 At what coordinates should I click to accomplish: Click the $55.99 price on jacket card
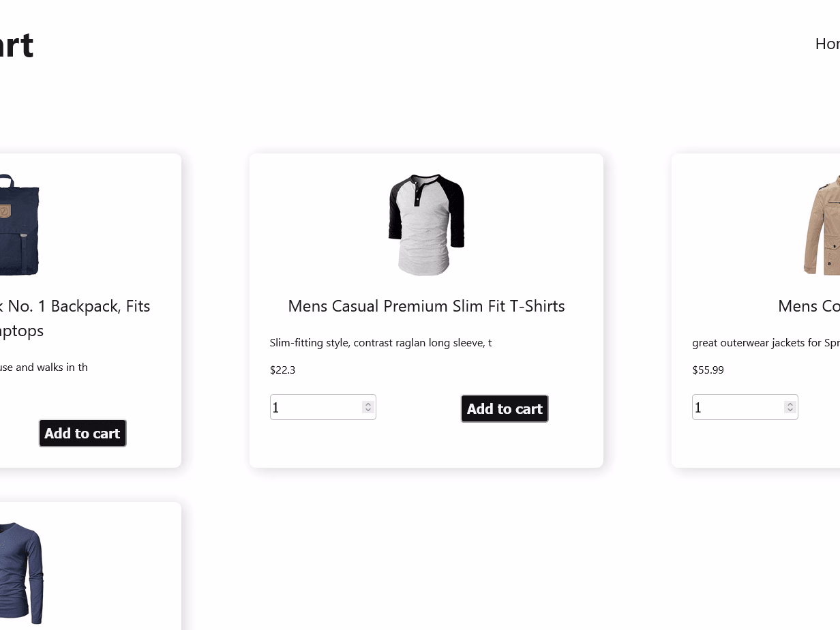708,370
